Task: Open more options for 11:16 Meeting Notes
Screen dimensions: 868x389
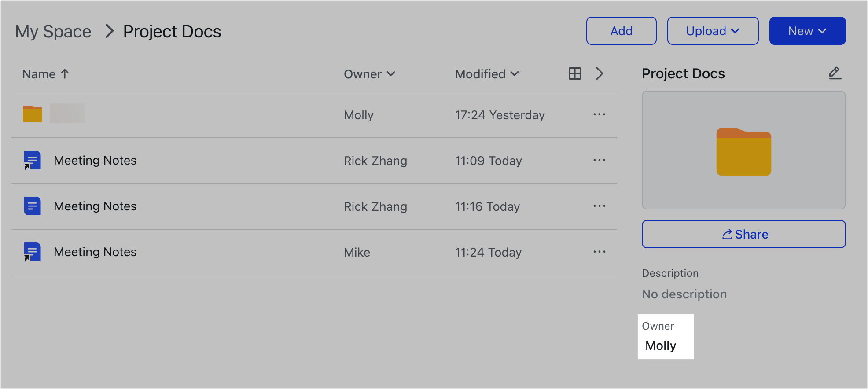Action: 599,206
